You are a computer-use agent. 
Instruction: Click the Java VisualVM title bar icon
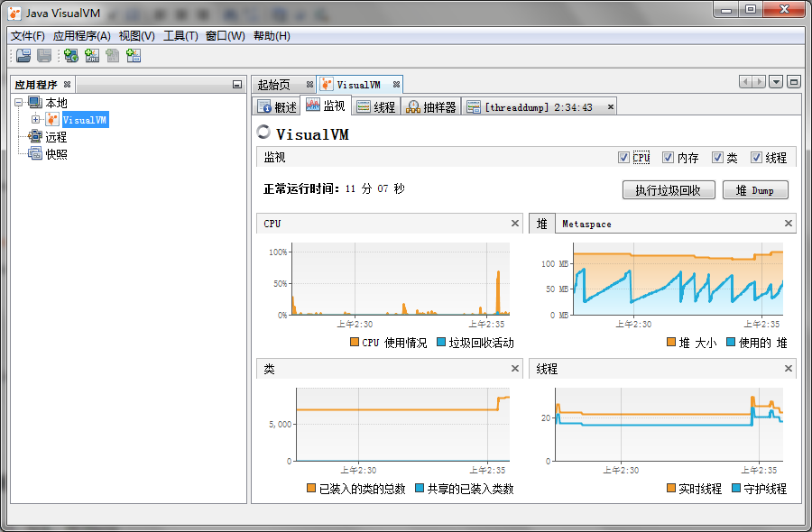coord(15,13)
